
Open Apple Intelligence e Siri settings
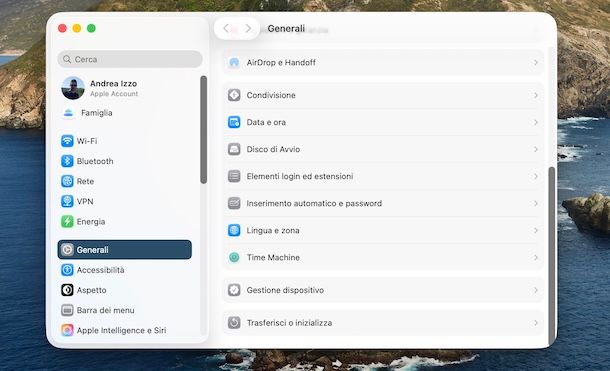(x=124, y=330)
